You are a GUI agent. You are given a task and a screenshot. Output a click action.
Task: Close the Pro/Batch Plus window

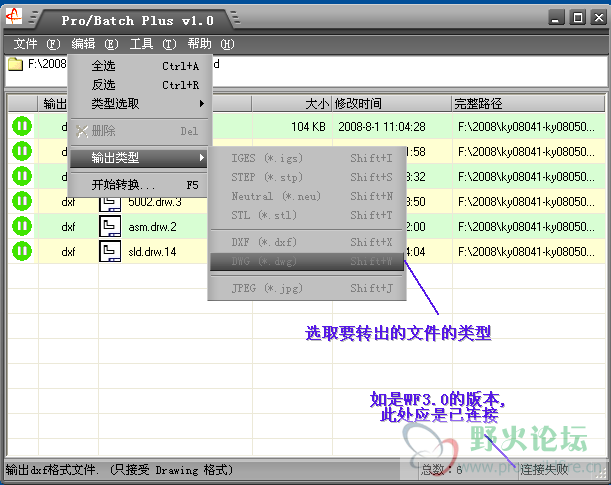599,18
